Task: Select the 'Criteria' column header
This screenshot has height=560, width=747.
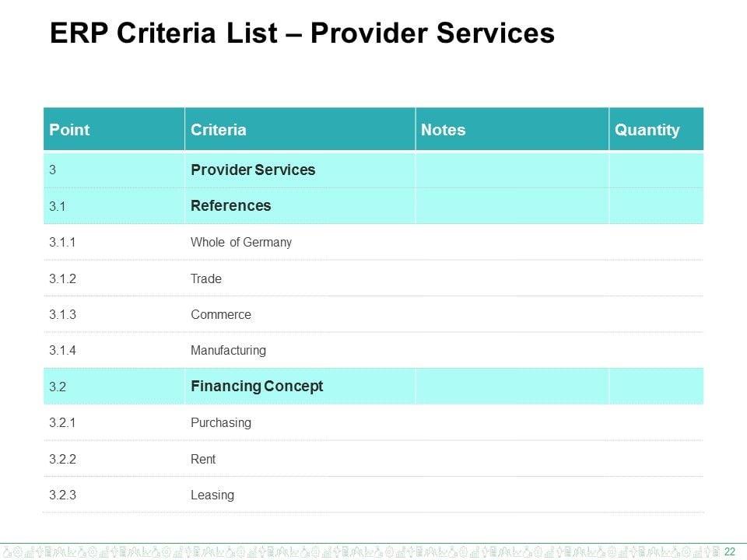Action: click(219, 130)
